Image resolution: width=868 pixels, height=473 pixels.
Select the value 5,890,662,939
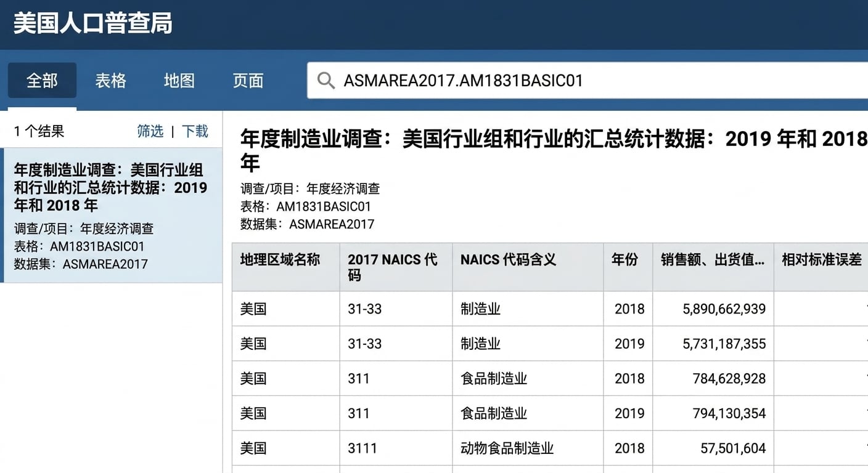point(724,309)
